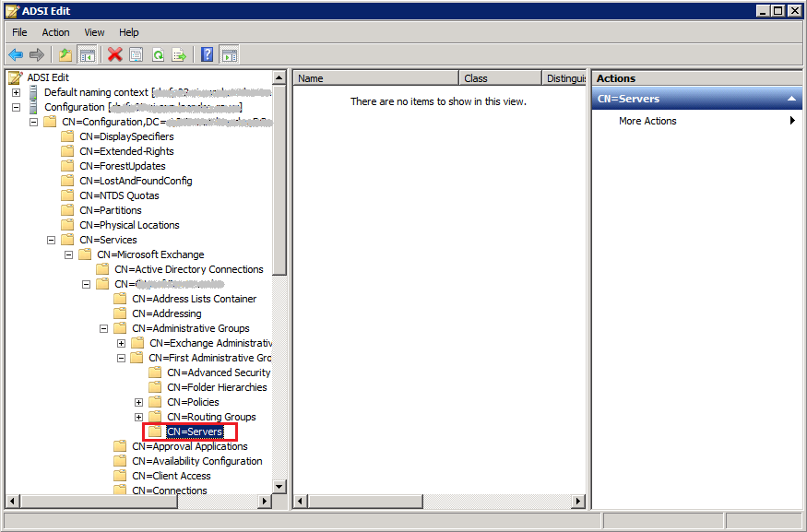Open Help with the question mark icon

tap(207, 54)
